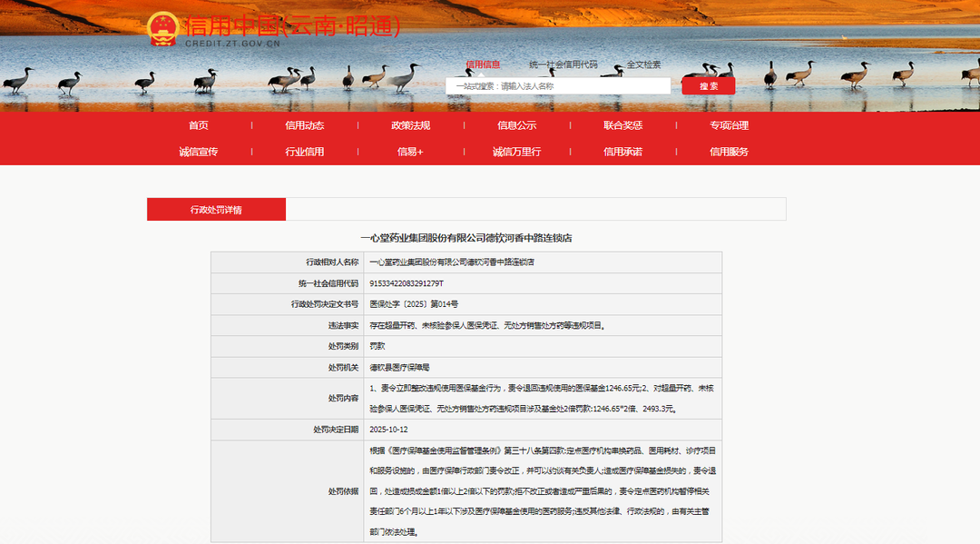Select the 信用信息 search tab
Screen dimensions: 980x544
pyautogui.click(x=483, y=64)
